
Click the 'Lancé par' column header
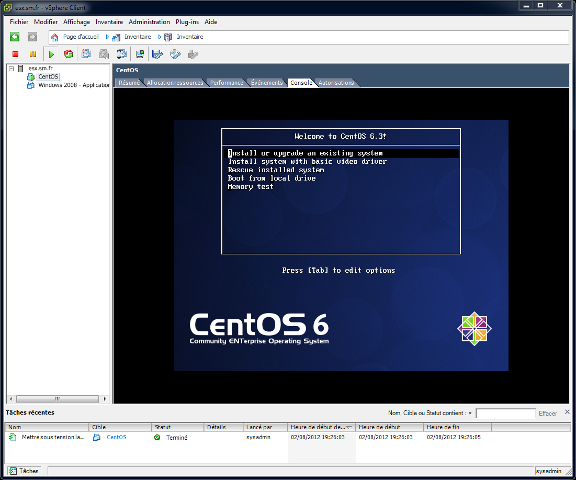click(x=265, y=427)
